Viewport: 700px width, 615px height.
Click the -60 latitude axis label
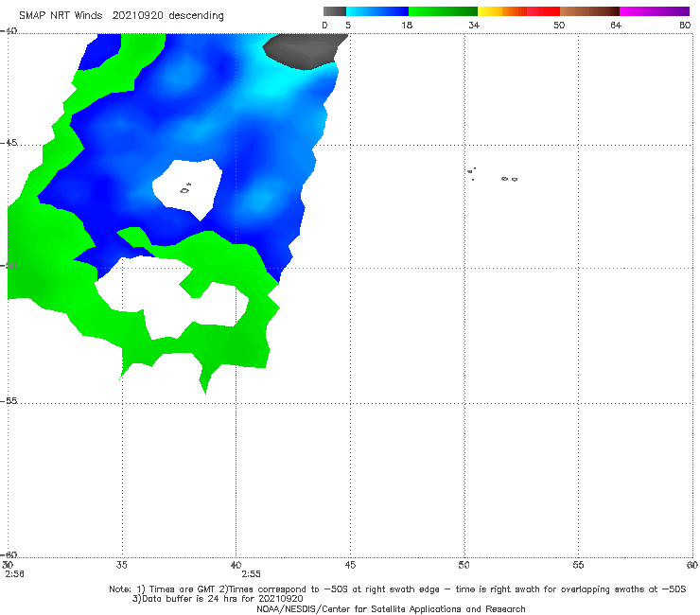[9, 554]
